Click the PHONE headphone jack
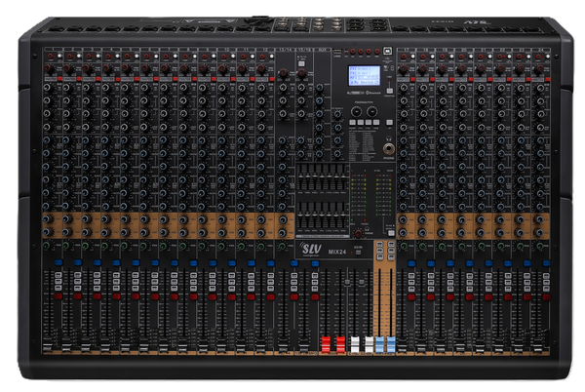The height and width of the screenshot is (392, 585). click(x=389, y=148)
